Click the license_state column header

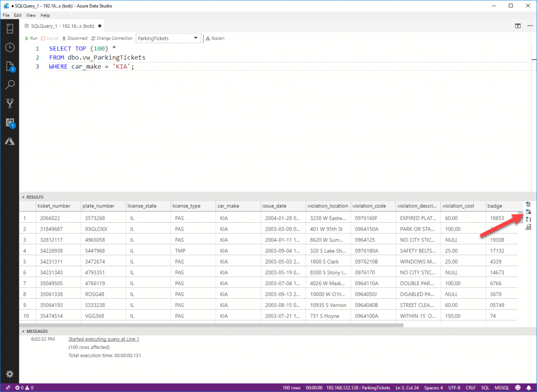pyautogui.click(x=148, y=206)
